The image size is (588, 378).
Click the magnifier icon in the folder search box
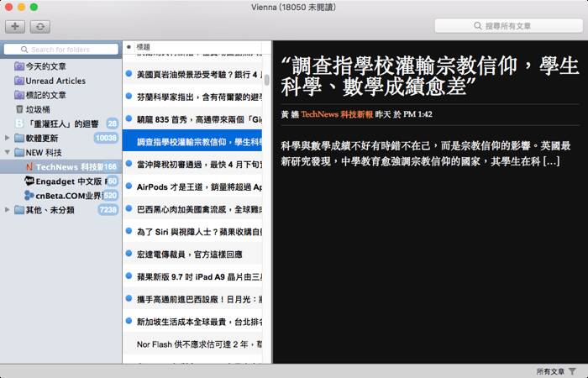coord(24,50)
